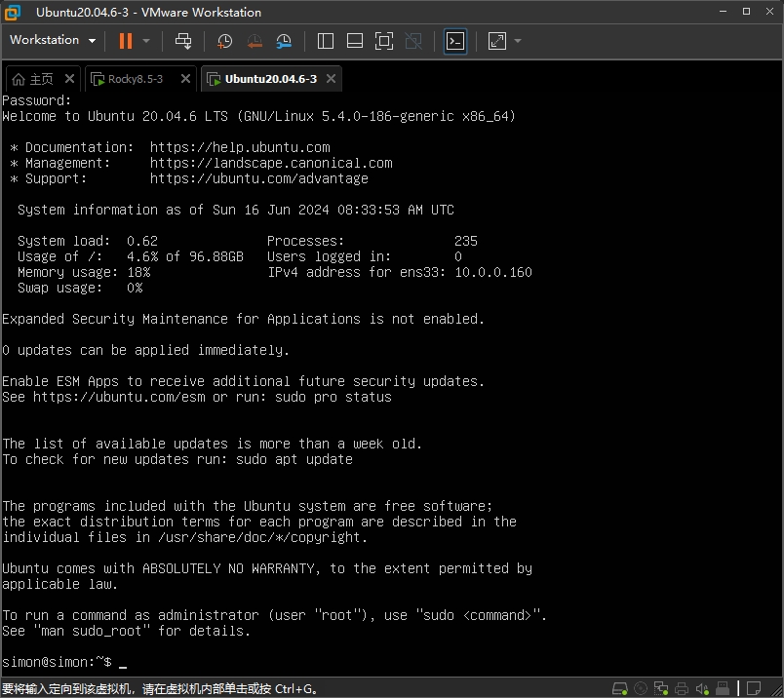This screenshot has width=784, height=698.
Task: Maximize the VMware Workstation window
Action: point(747,12)
